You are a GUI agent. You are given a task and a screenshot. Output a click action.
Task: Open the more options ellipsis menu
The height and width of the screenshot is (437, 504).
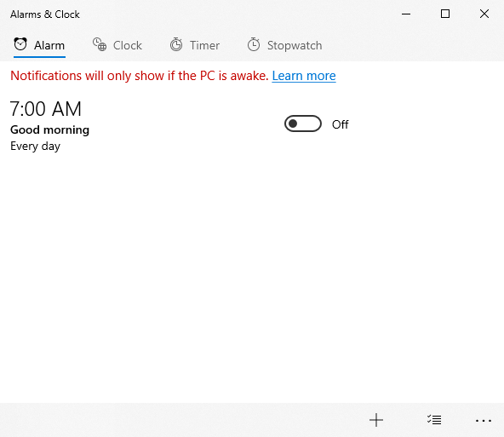(x=484, y=420)
